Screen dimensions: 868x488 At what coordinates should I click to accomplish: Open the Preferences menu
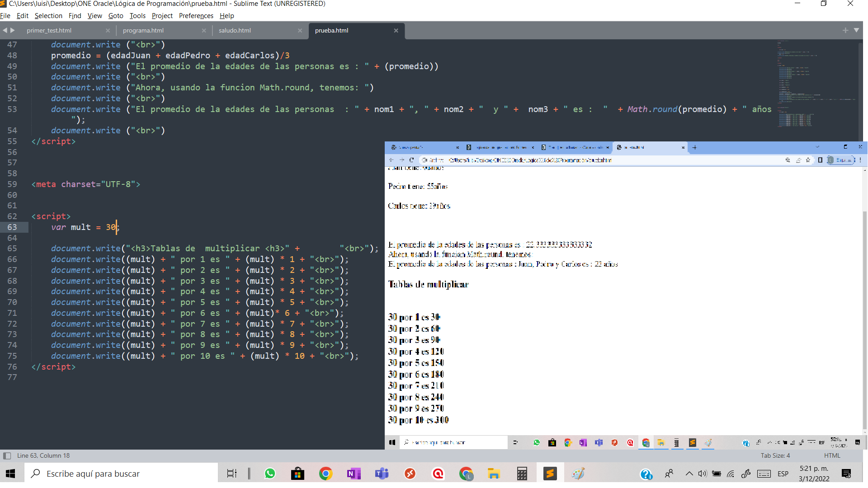click(x=196, y=16)
